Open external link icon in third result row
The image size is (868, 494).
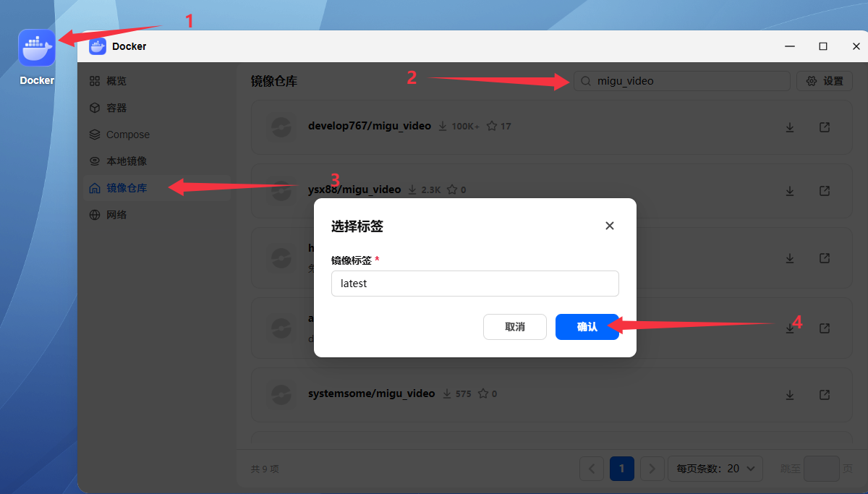(825, 258)
